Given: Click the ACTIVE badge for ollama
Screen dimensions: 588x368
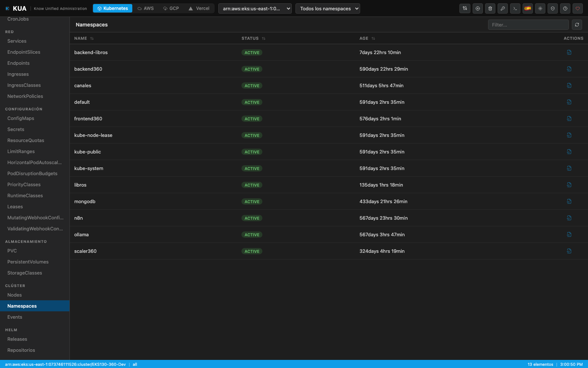Looking at the screenshot, I should (252, 235).
